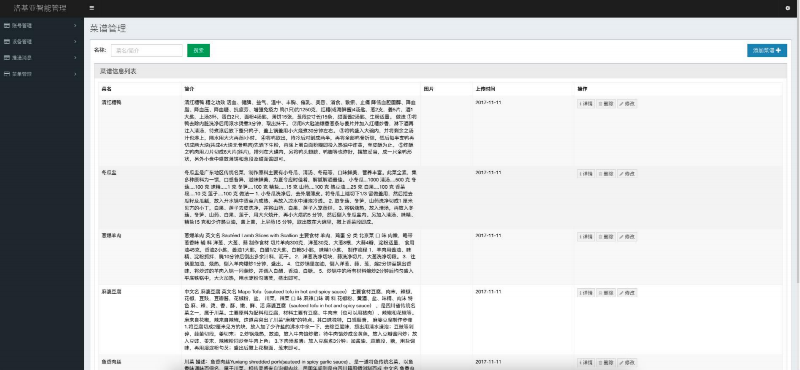Open the fourth sidebar menu below 推送消息
This screenshot has width=800, height=370.
pyautogui.click(x=41, y=74)
